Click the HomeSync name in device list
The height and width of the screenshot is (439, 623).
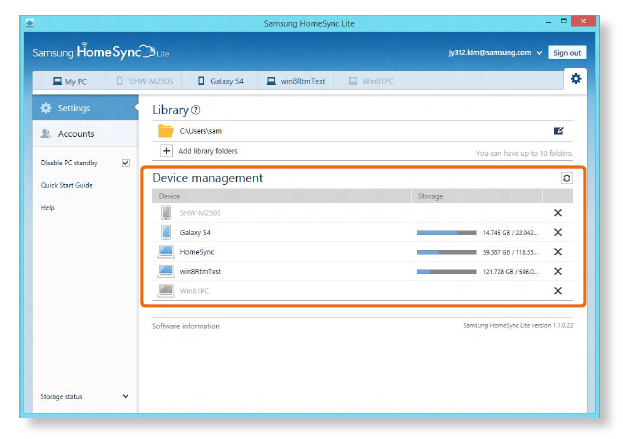(197, 252)
